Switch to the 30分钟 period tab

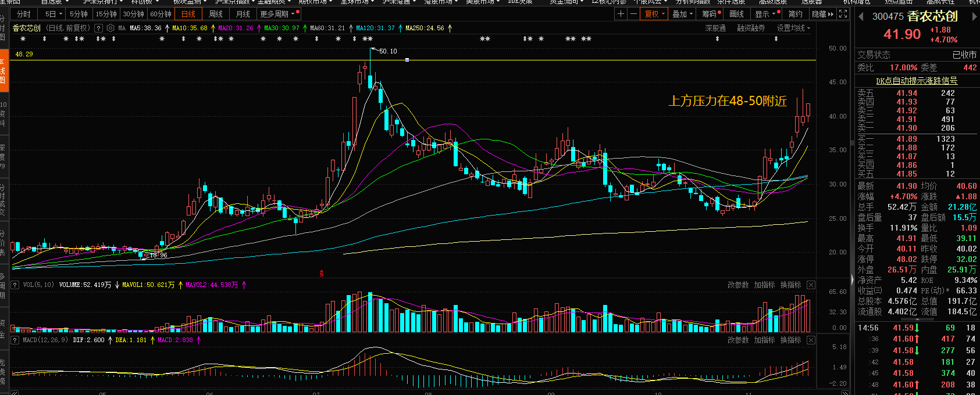[x=133, y=14]
